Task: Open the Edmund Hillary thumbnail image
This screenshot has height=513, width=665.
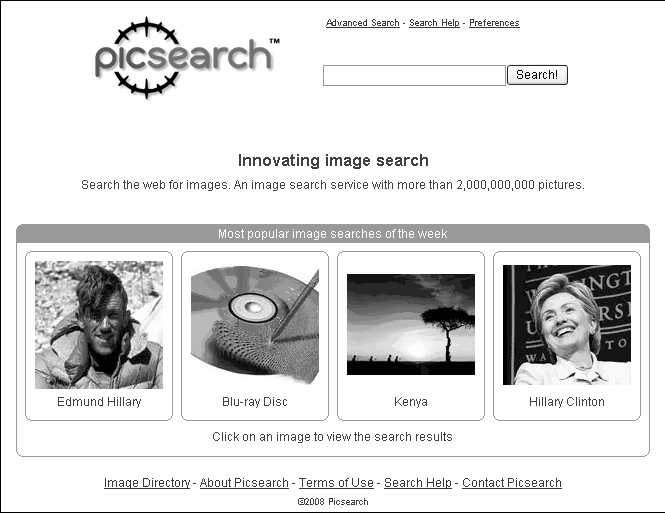Action: (99, 325)
